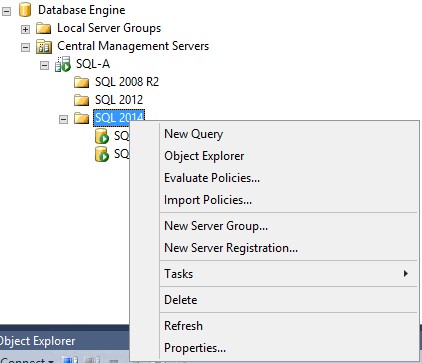Image resolution: width=422 pixels, height=363 pixels.
Task: Choose New Query from the context menu
Action: click(x=194, y=134)
